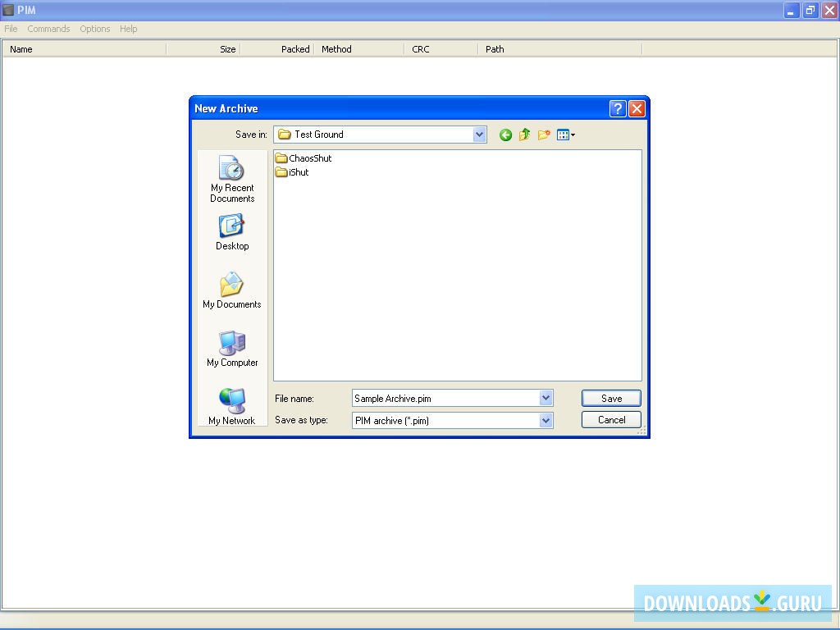
Task: Save the Sample Archive.pim file
Action: click(611, 398)
